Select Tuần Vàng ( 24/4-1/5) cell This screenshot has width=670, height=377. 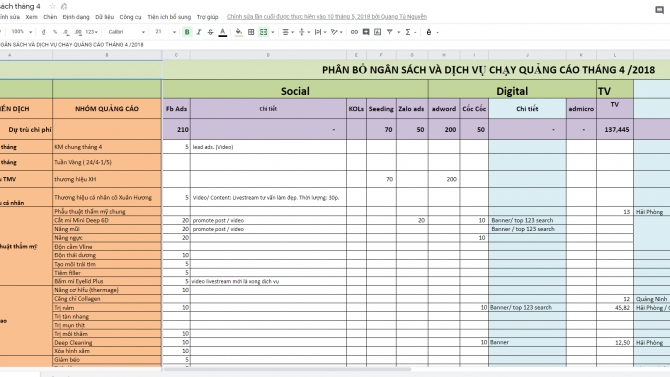coord(107,162)
